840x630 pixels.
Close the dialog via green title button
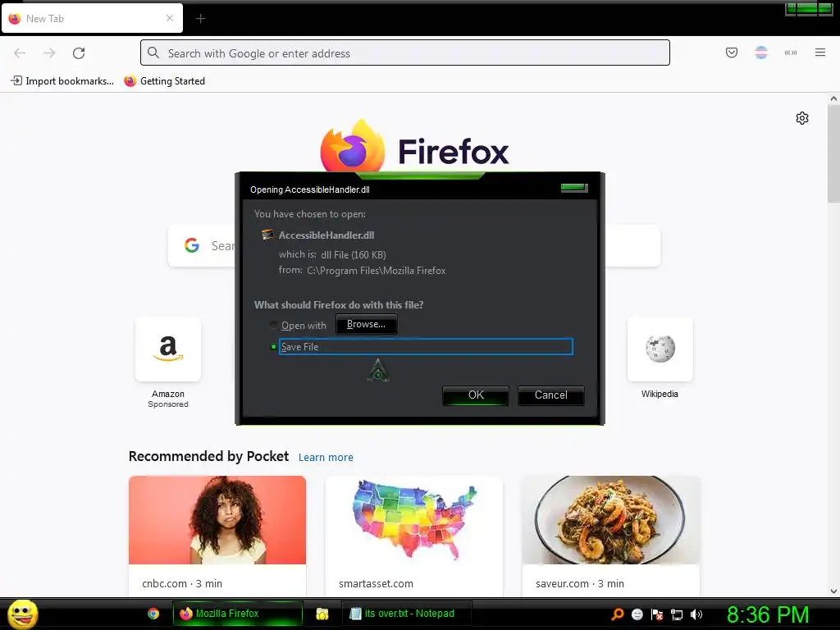tap(573, 188)
